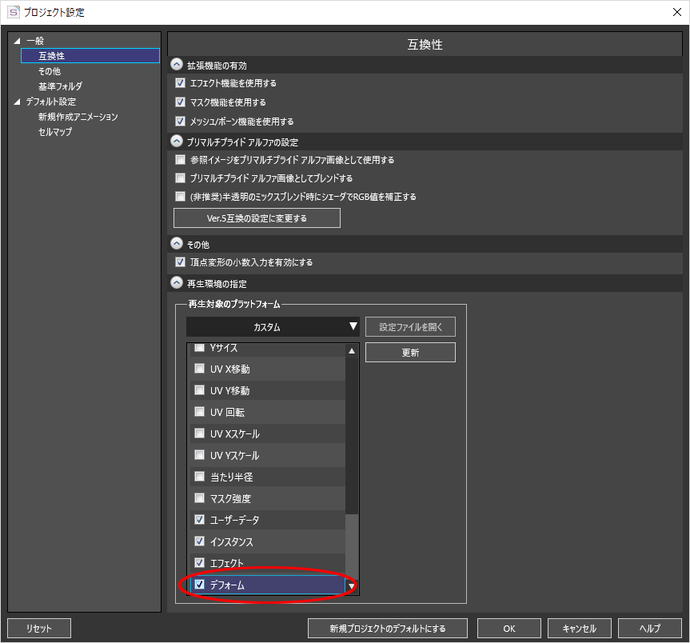The height and width of the screenshot is (643, 690).
Task: Close the プロジェクト設定 dialog
Action: tap(677, 12)
